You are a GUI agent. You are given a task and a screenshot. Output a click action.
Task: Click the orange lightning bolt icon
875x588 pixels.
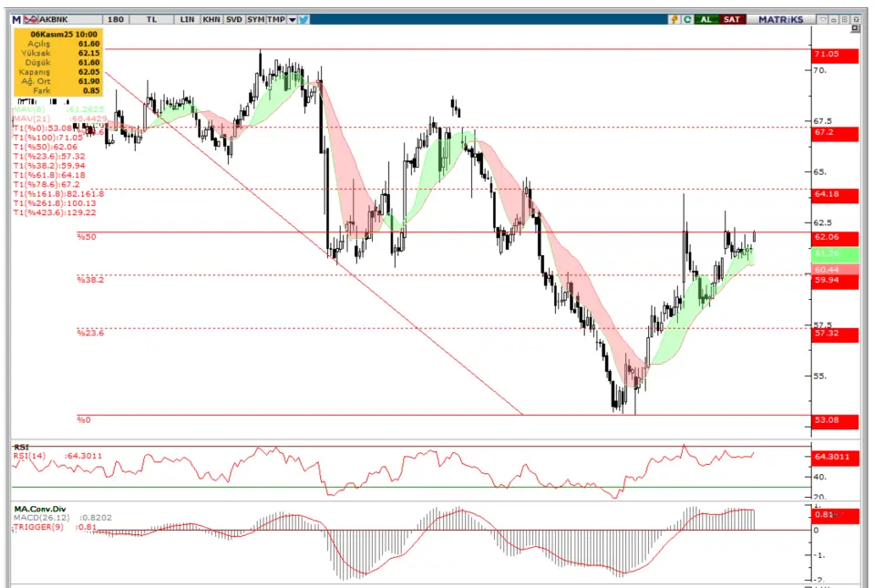[x=674, y=19]
